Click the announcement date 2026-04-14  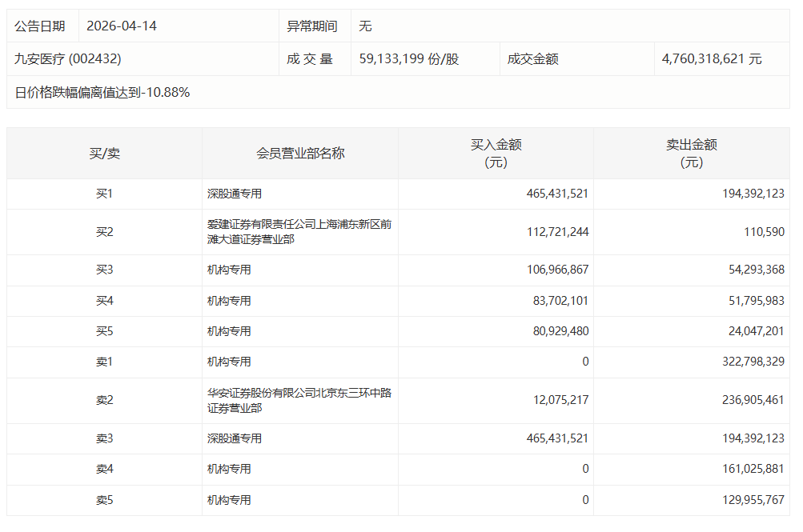(x=122, y=26)
